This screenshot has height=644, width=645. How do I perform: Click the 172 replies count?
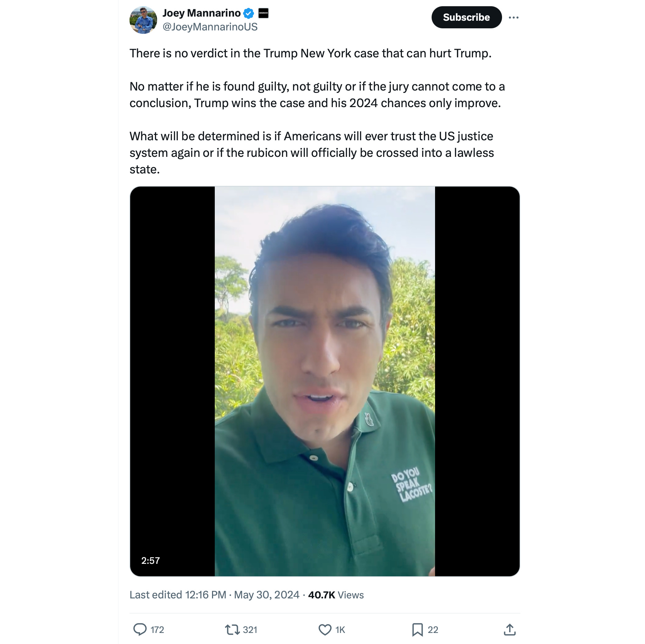(x=157, y=629)
